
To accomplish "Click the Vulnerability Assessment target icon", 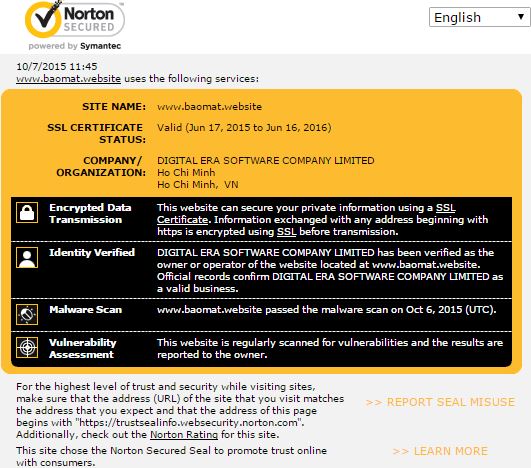I will pyautogui.click(x=27, y=347).
